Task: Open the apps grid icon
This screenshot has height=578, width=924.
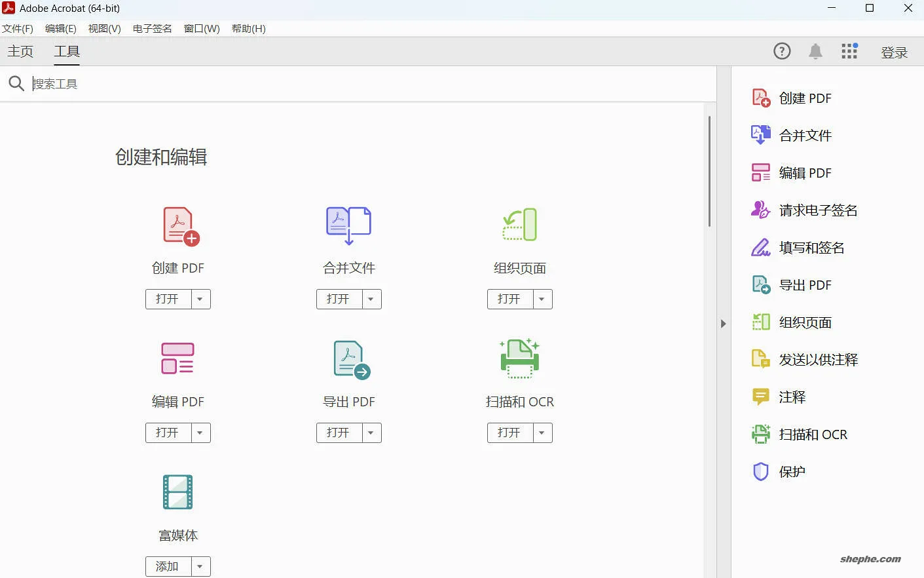Action: pos(849,51)
